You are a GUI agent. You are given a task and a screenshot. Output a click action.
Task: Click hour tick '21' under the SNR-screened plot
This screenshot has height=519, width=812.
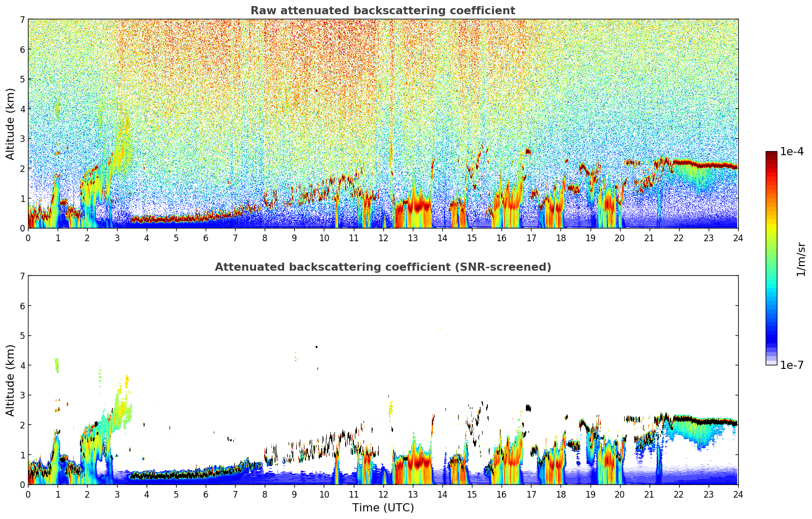point(649,494)
